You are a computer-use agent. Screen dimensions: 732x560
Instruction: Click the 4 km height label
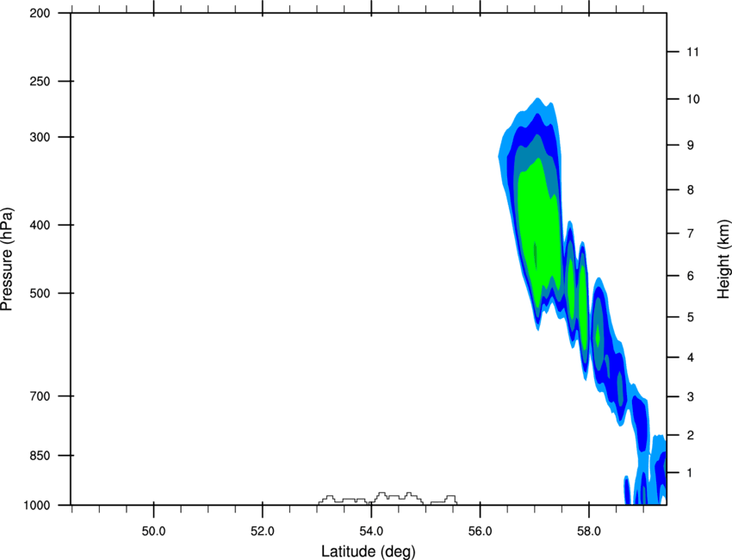(691, 358)
